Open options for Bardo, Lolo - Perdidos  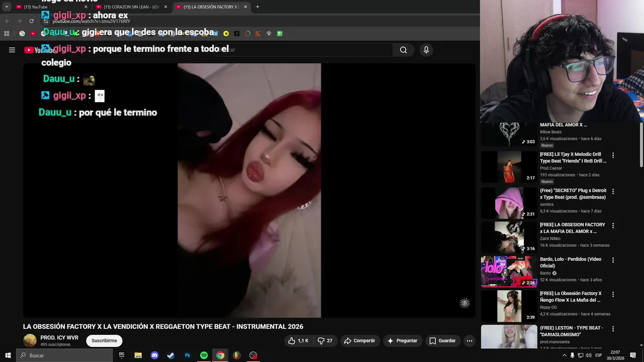coord(613,260)
